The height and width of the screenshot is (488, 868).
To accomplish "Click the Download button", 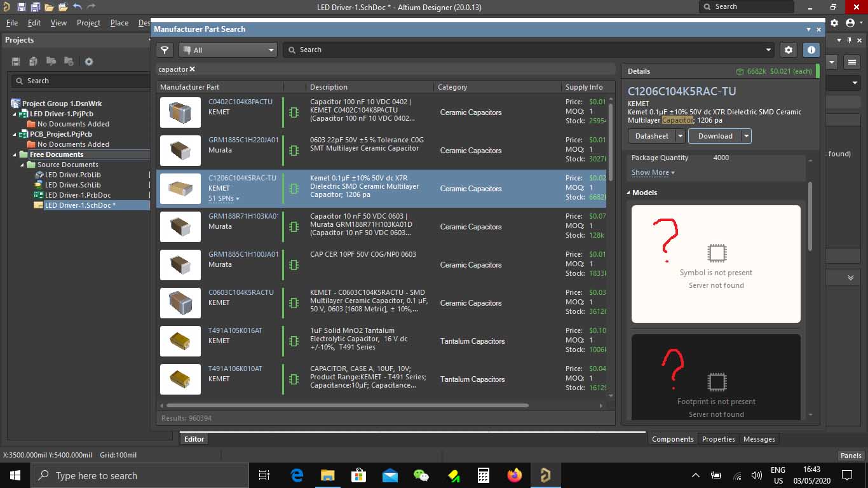I will click(715, 136).
